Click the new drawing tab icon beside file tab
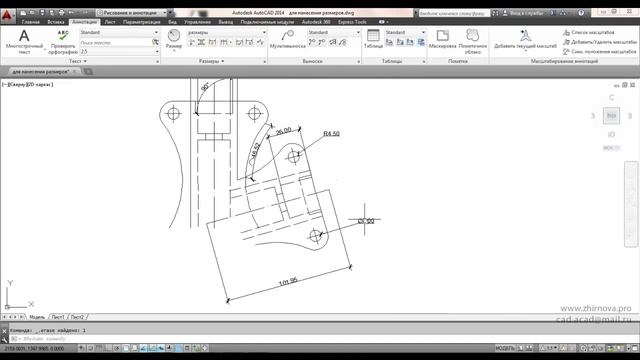This screenshot has height=360, width=640. 88,71
